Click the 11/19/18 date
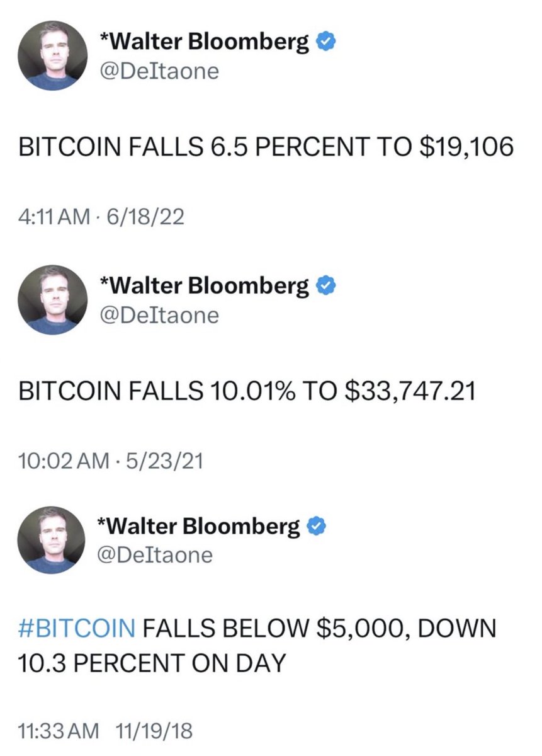Viewport: 542px width, 756px height. (154, 731)
